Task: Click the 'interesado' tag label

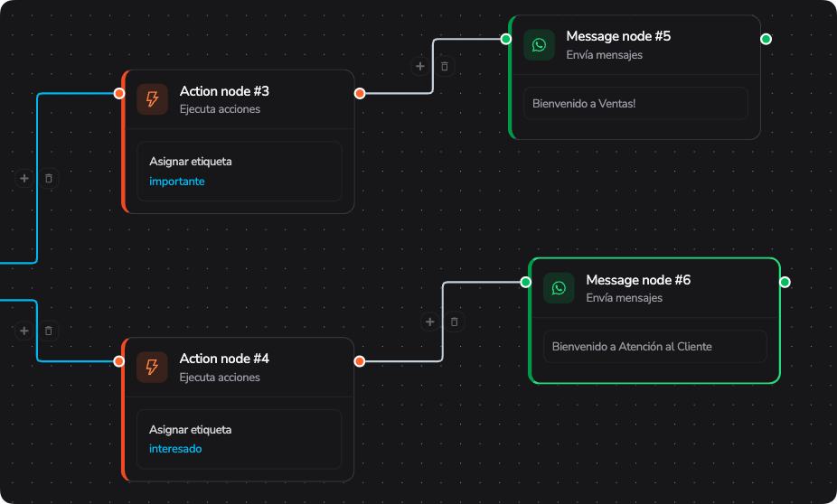Action: (x=175, y=449)
